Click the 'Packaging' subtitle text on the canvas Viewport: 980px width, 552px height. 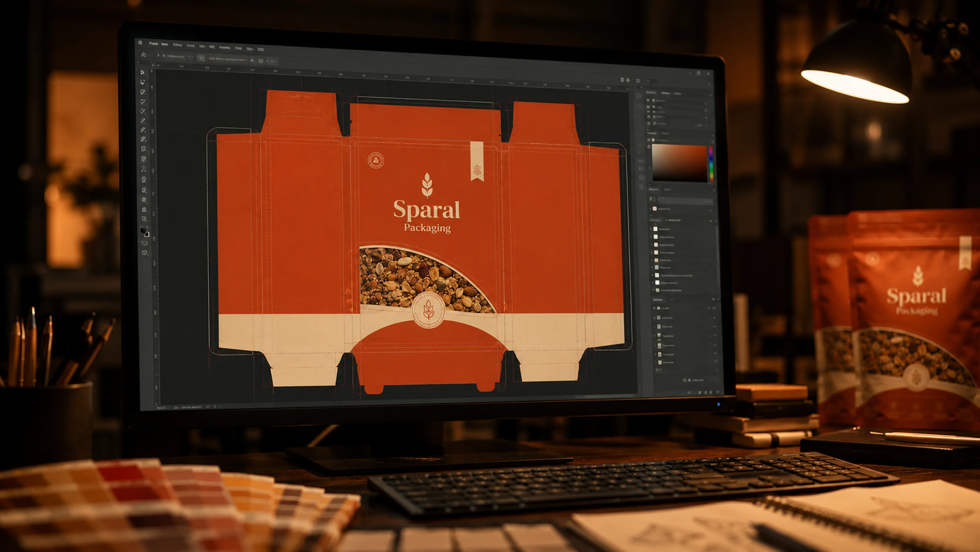coord(427,228)
